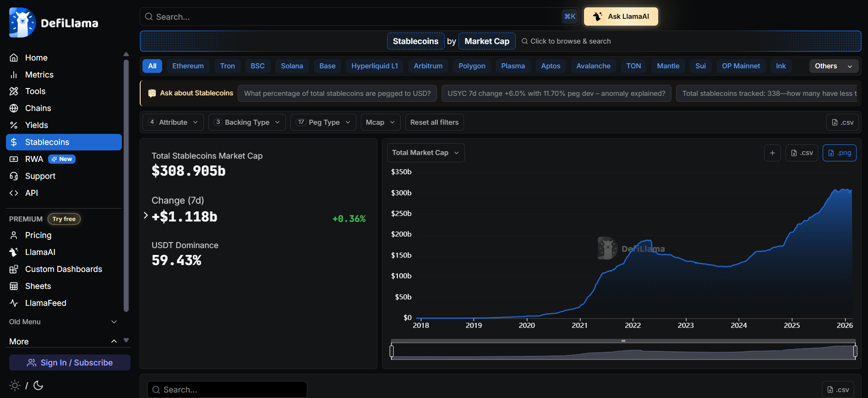The height and width of the screenshot is (398, 868).
Task: Open the Chains globe icon
Action: pos(14,108)
